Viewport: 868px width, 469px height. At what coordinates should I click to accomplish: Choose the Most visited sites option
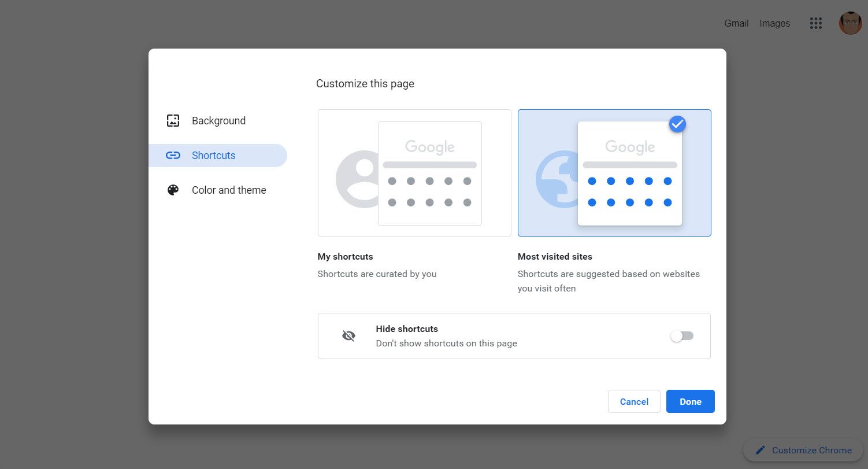click(614, 172)
